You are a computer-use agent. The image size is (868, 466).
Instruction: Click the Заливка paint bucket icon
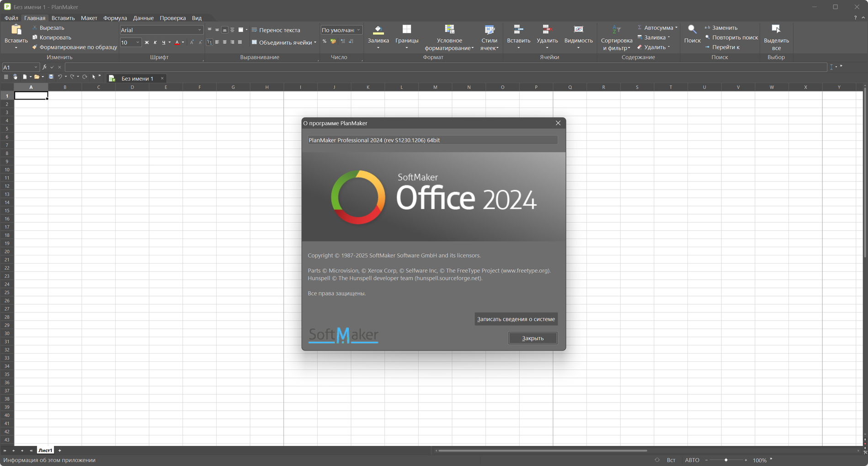(x=378, y=31)
